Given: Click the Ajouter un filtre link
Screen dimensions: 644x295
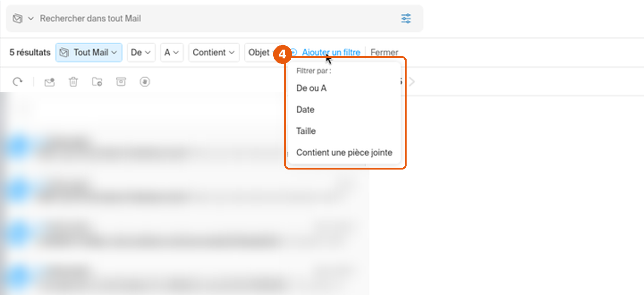Looking at the screenshot, I should (x=331, y=52).
